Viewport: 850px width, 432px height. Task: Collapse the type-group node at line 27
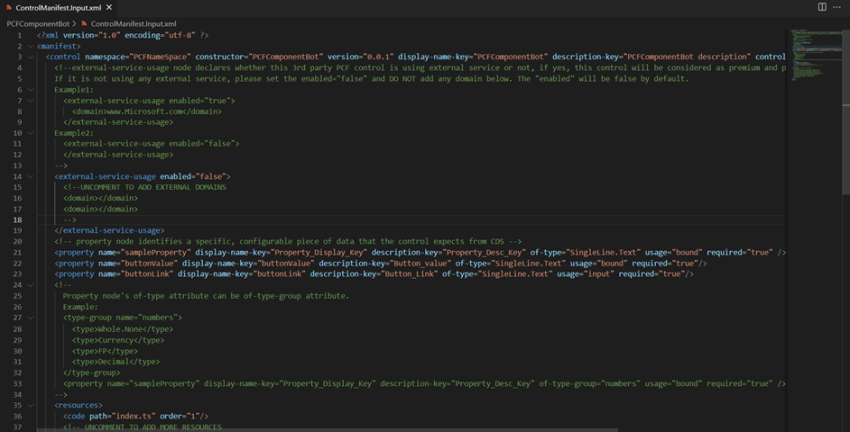[30, 318]
